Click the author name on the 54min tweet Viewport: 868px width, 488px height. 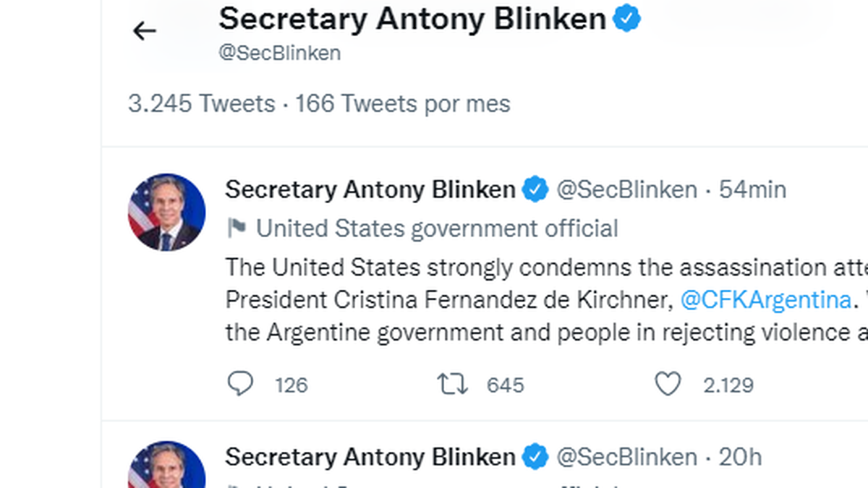point(370,190)
